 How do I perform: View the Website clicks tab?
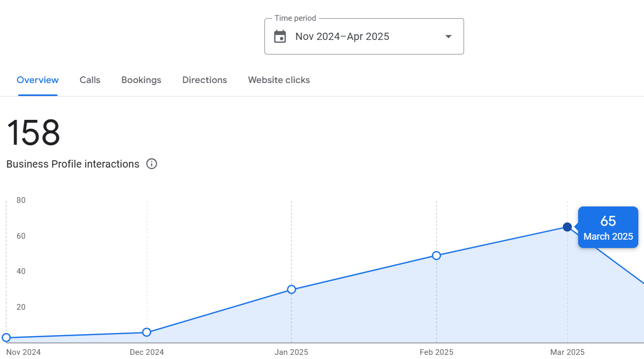(278, 80)
